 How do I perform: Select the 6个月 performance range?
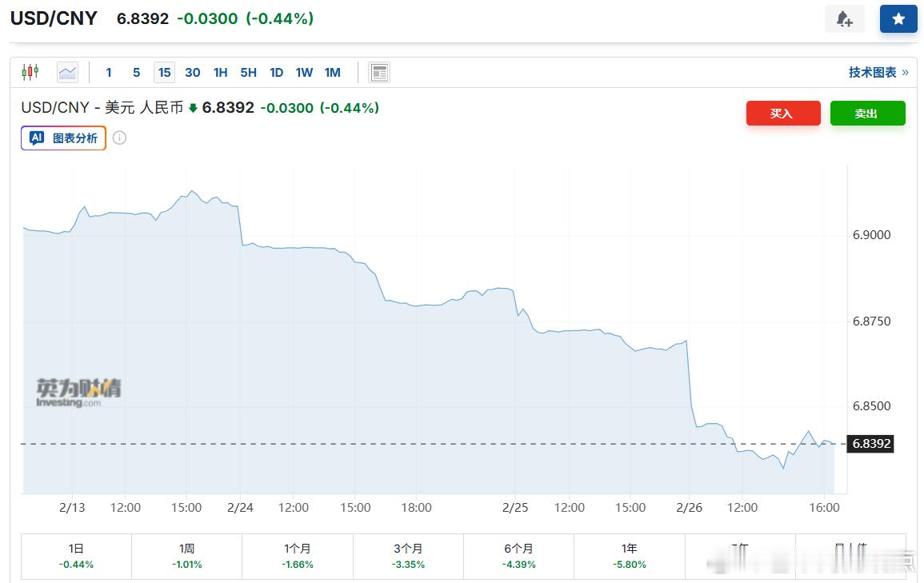pyautogui.click(x=518, y=556)
